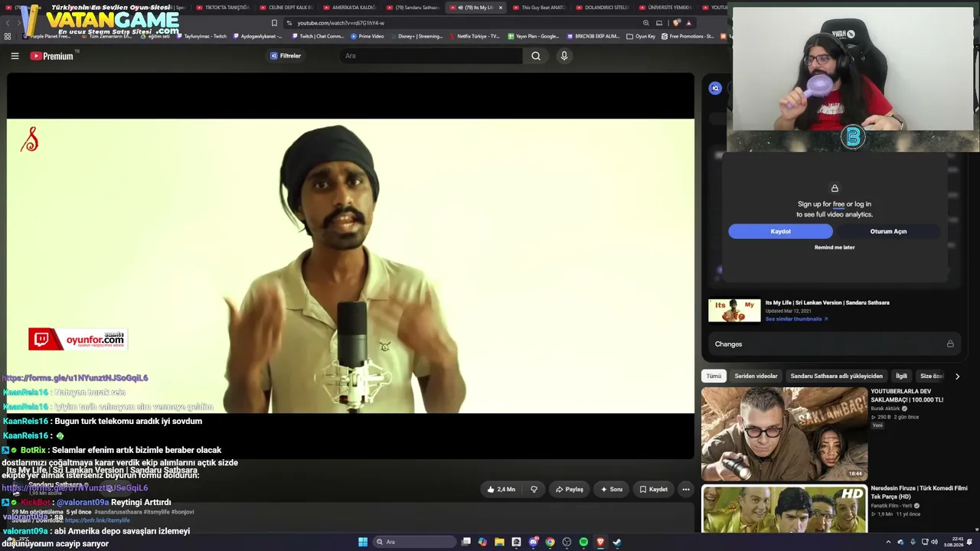
Task: Click the Brave shield icon in address bar
Action: (676, 23)
